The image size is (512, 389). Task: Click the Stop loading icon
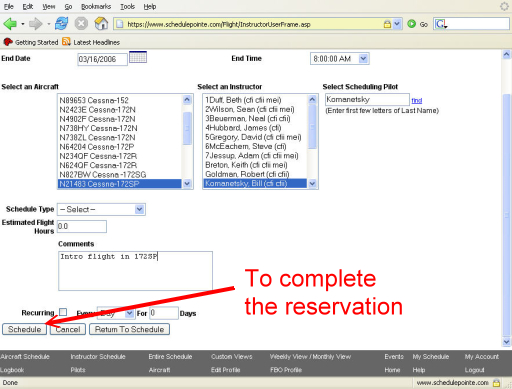(x=81, y=24)
